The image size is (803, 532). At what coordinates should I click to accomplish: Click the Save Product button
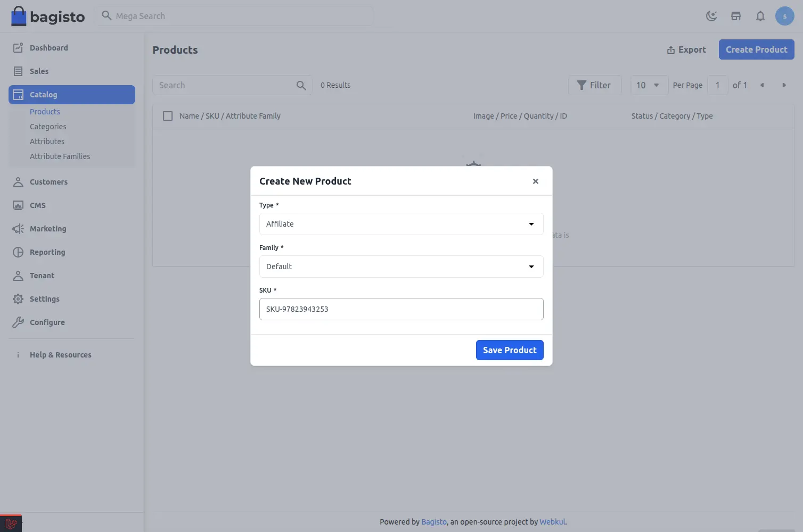coord(510,350)
